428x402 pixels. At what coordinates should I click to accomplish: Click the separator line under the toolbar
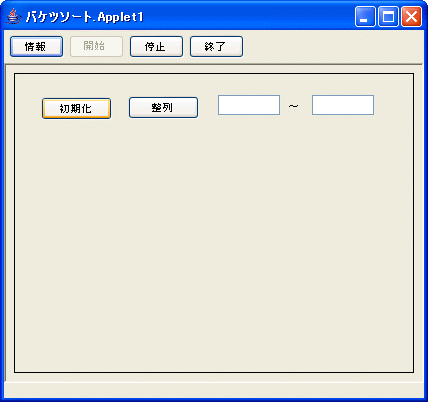pos(214,64)
